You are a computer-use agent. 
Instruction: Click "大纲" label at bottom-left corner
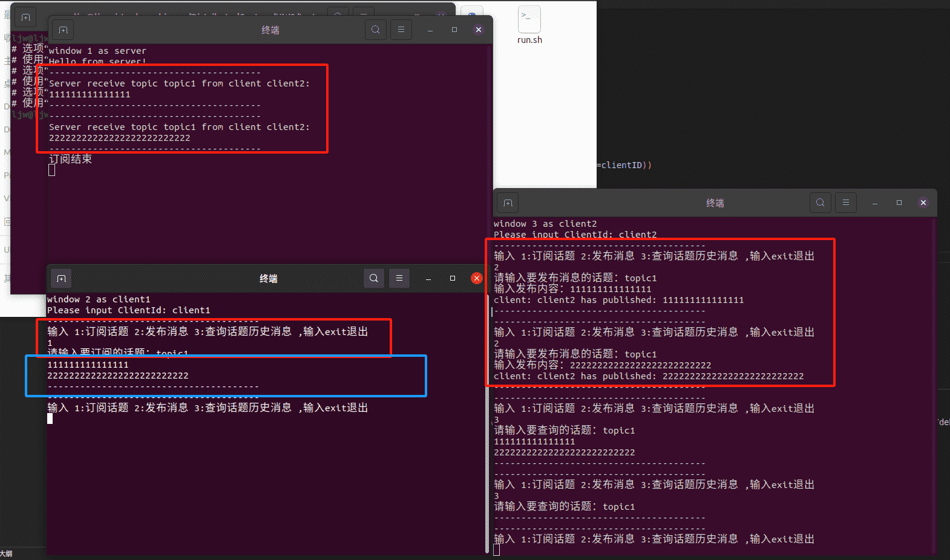[6, 554]
